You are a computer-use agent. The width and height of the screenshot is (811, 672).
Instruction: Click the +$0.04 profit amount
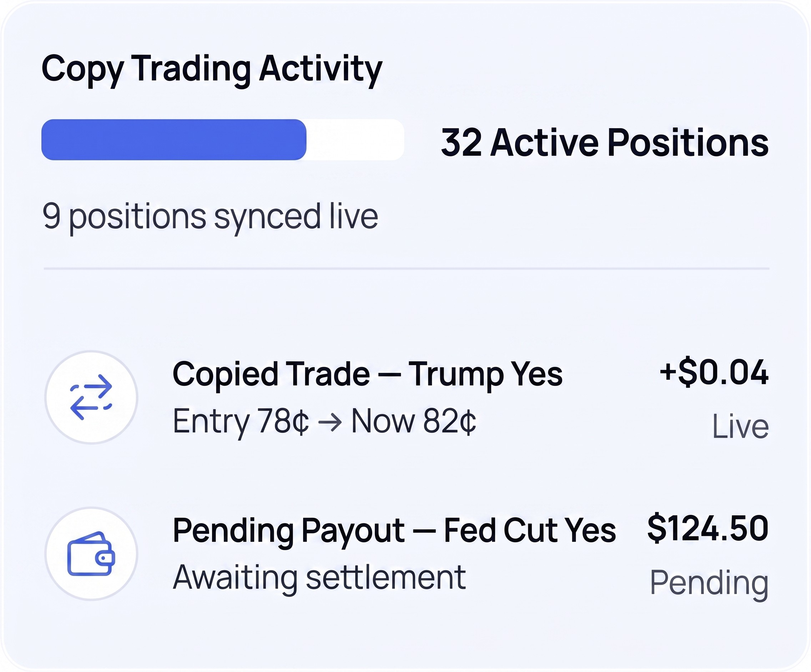(714, 372)
